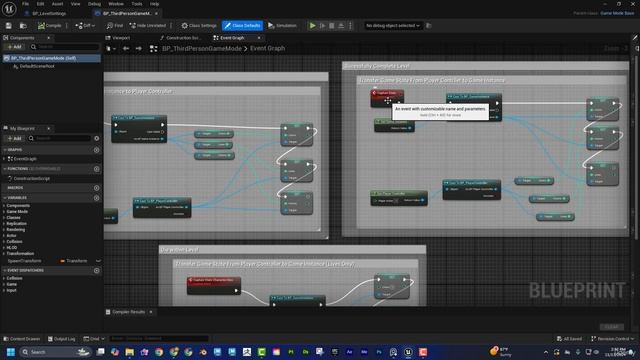
Task: Add a new graph with the plus icon
Action: tap(97, 150)
